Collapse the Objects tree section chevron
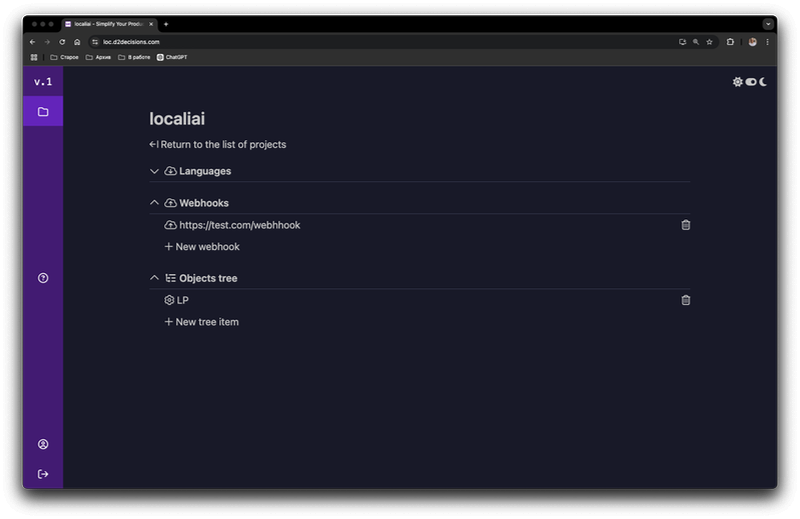Image resolution: width=800 pixels, height=519 pixels. coord(154,278)
